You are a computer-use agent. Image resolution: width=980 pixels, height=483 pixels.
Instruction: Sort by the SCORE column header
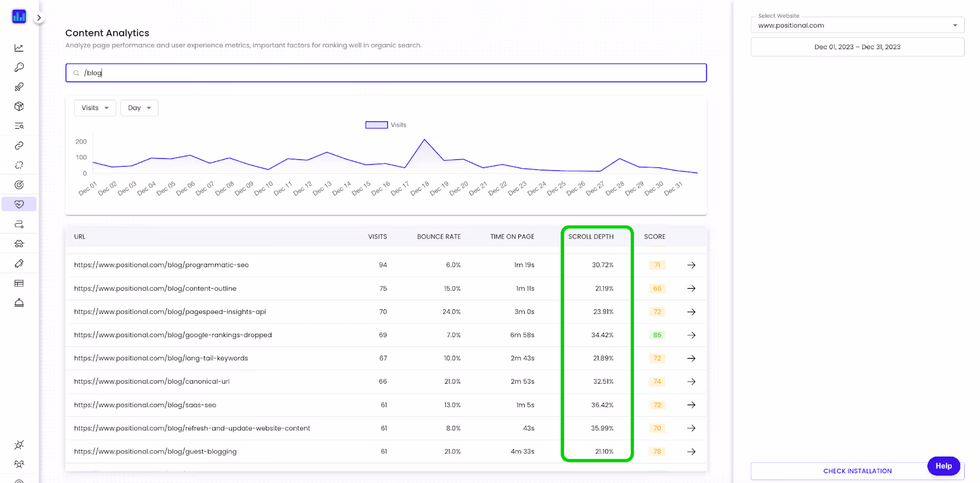pos(654,237)
